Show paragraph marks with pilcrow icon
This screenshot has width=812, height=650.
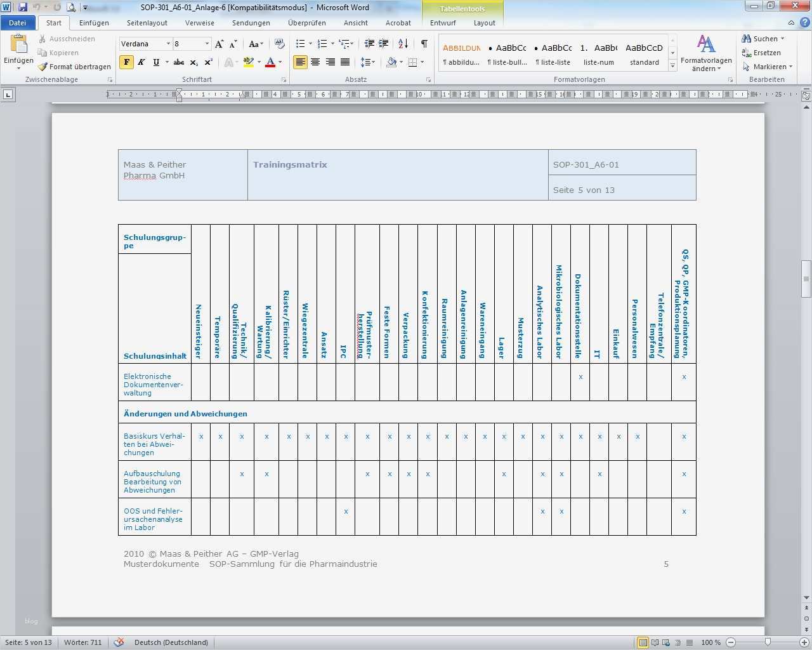click(x=424, y=44)
